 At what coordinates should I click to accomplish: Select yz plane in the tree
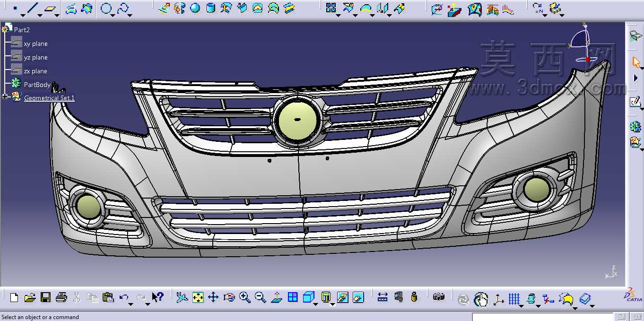pyautogui.click(x=35, y=57)
